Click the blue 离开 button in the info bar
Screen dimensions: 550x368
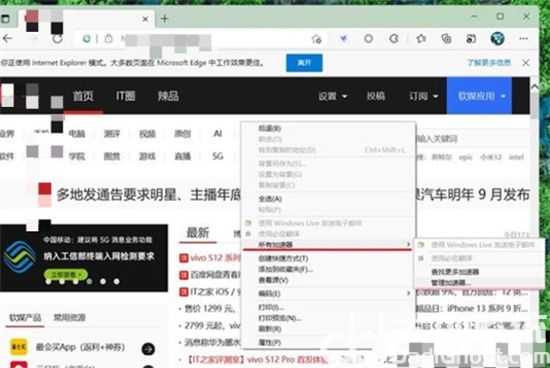(x=304, y=63)
